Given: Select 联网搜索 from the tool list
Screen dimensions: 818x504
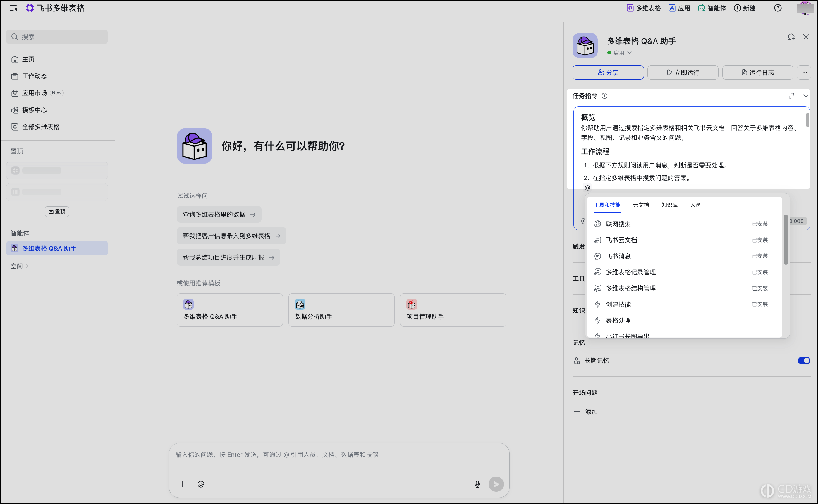Looking at the screenshot, I should click(683, 224).
